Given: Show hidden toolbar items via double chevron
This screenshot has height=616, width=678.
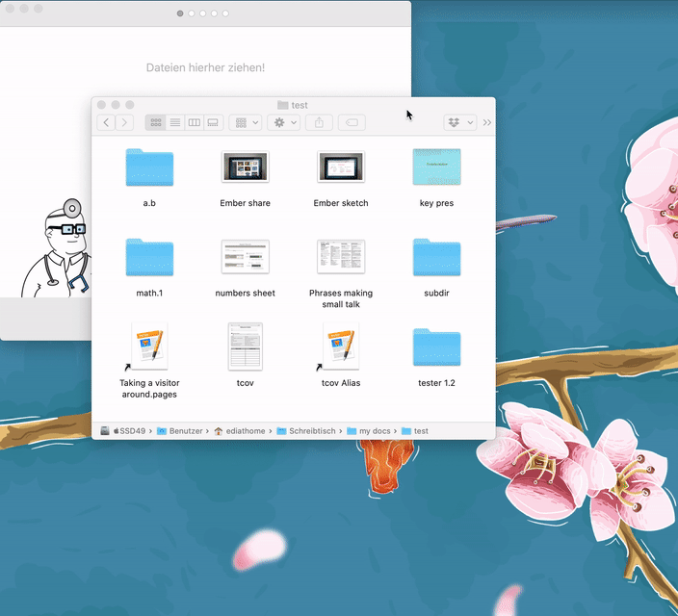Looking at the screenshot, I should tap(487, 122).
